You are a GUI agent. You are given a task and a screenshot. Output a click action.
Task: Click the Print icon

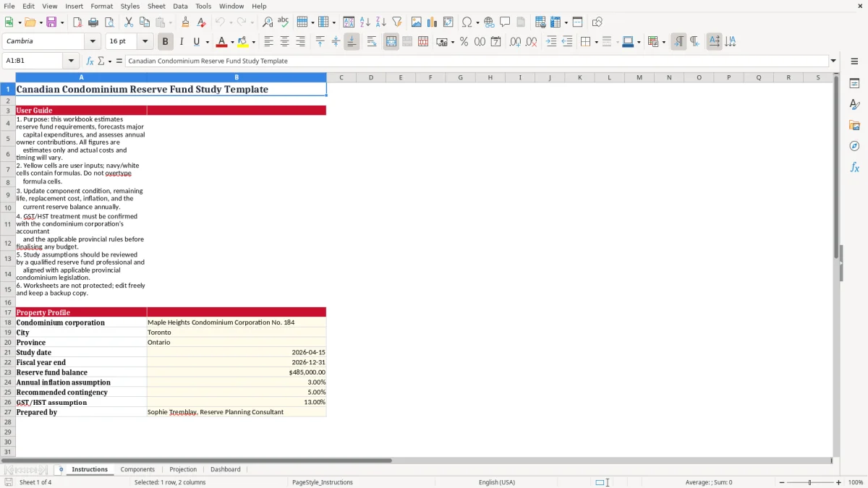tap(93, 22)
